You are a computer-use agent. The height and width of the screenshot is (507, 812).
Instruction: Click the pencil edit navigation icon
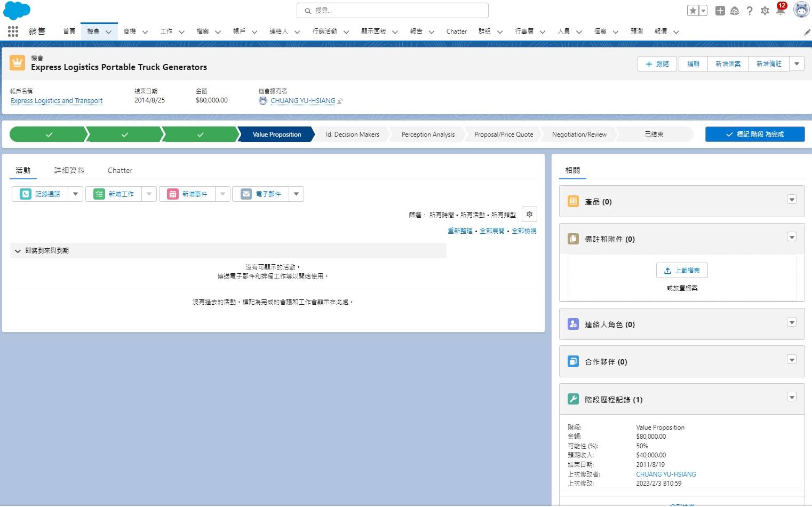807,32
